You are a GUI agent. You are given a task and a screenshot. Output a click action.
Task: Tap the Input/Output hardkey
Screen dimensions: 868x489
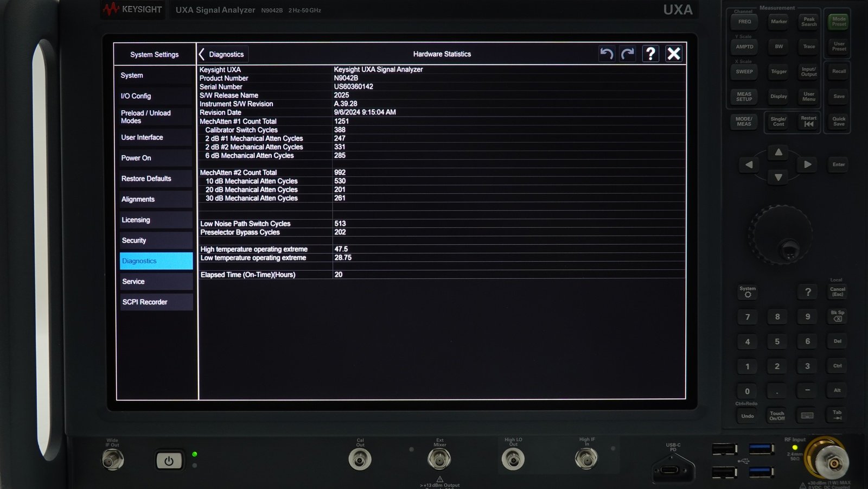809,72
